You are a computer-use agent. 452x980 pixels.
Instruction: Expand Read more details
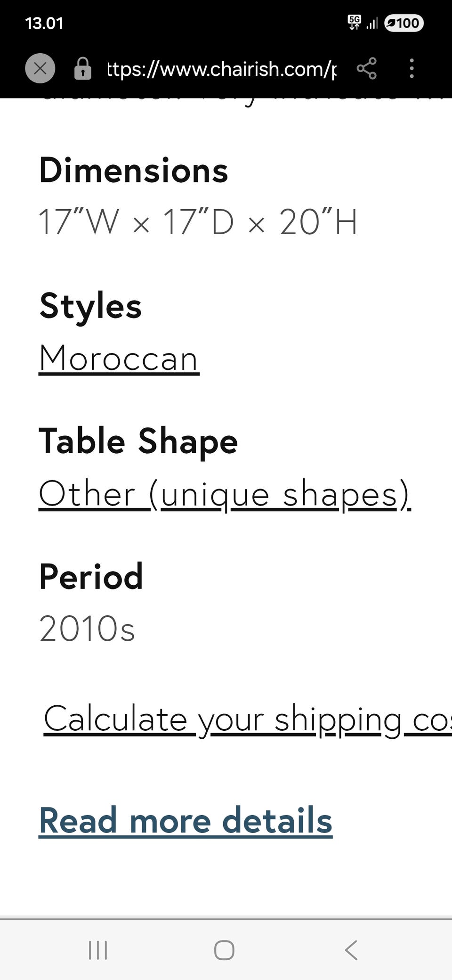[x=186, y=821]
